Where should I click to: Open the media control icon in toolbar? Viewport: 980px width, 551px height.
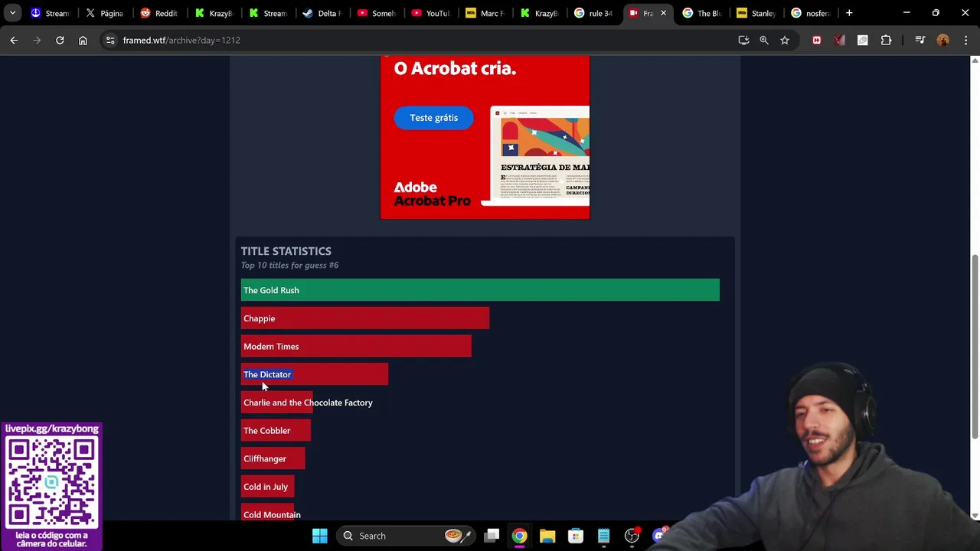[920, 40]
